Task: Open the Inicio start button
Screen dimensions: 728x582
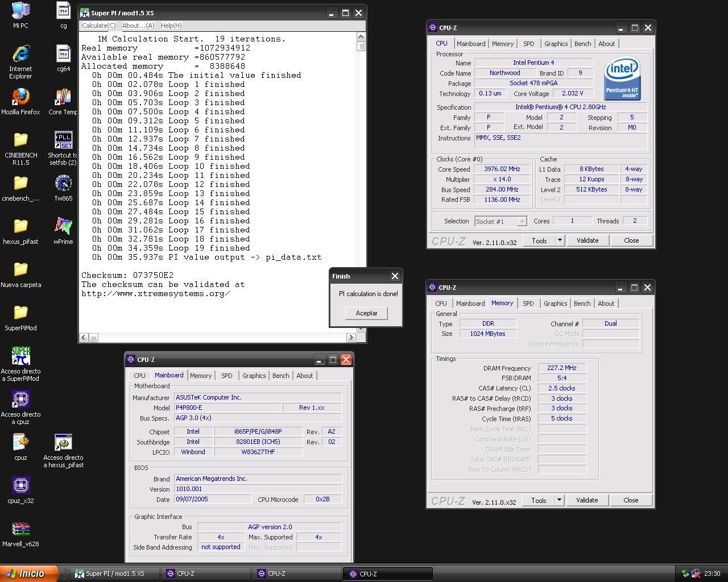Action: click(x=29, y=573)
